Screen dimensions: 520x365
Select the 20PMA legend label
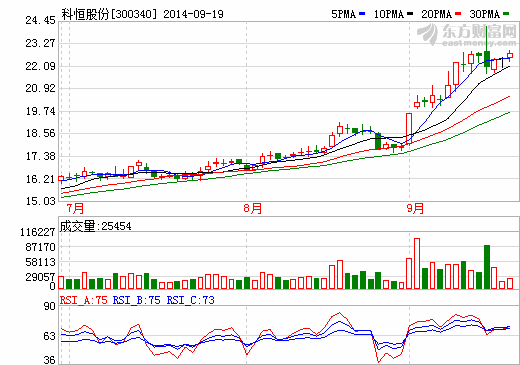[x=437, y=14]
